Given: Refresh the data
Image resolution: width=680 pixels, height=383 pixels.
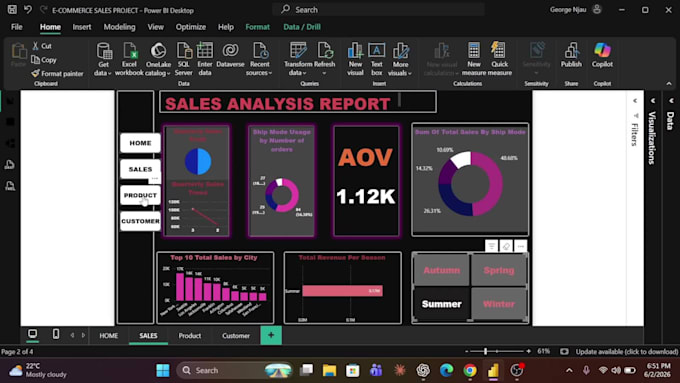Looking at the screenshot, I should (324, 60).
